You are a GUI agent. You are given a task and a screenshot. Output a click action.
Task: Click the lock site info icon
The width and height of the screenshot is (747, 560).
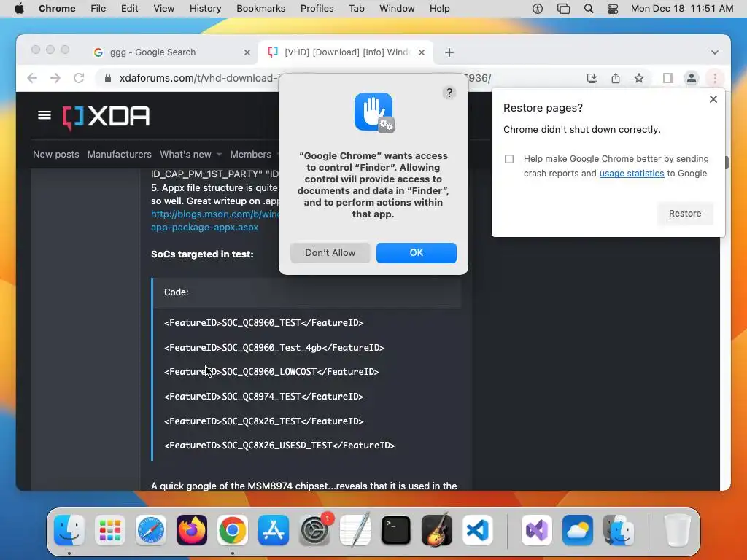(108, 78)
